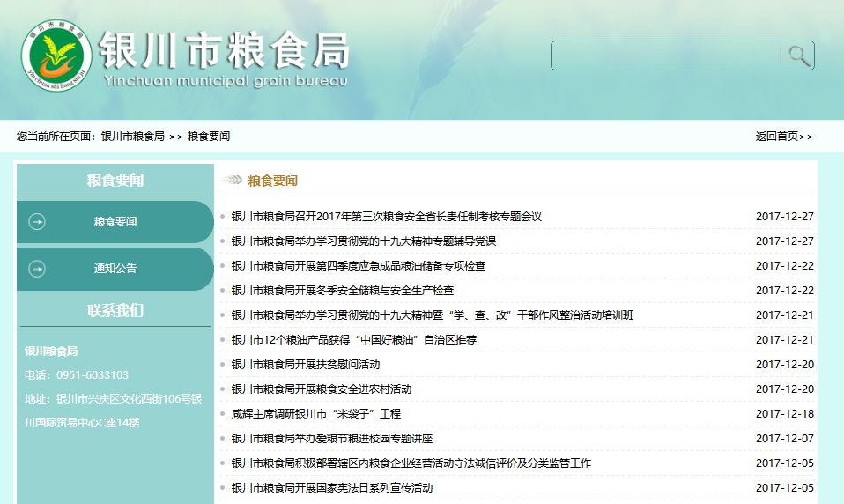Click the arrow icon beside 通知公告
The height and width of the screenshot is (504, 844).
(37, 269)
